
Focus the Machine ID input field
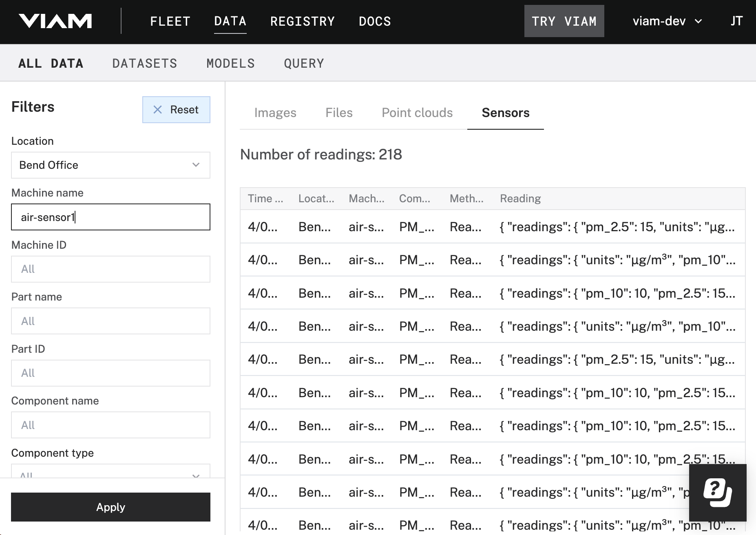pyautogui.click(x=111, y=269)
